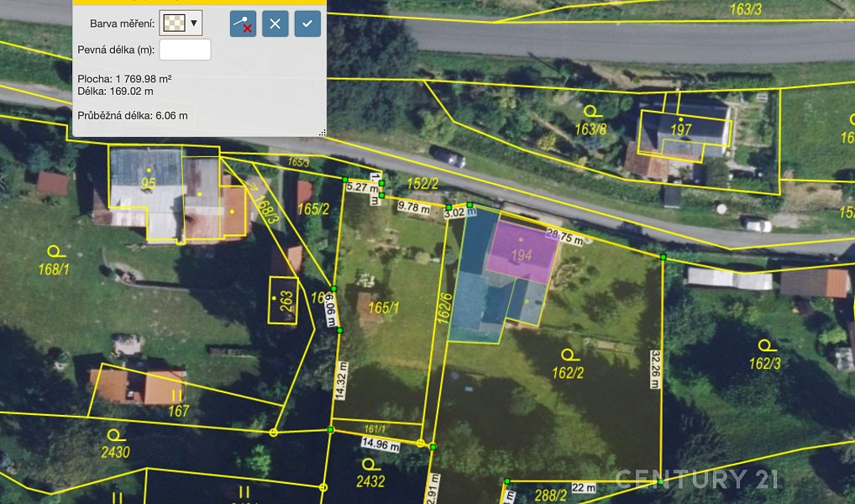Select parcel label 165/2

(x=313, y=209)
